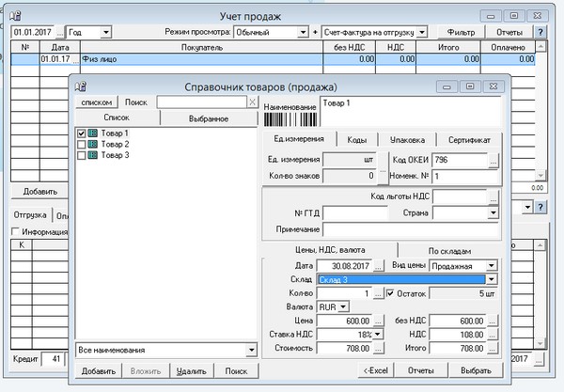Click the help question mark in Учет продаж
The width and height of the screenshot is (564, 392).
[x=540, y=31]
